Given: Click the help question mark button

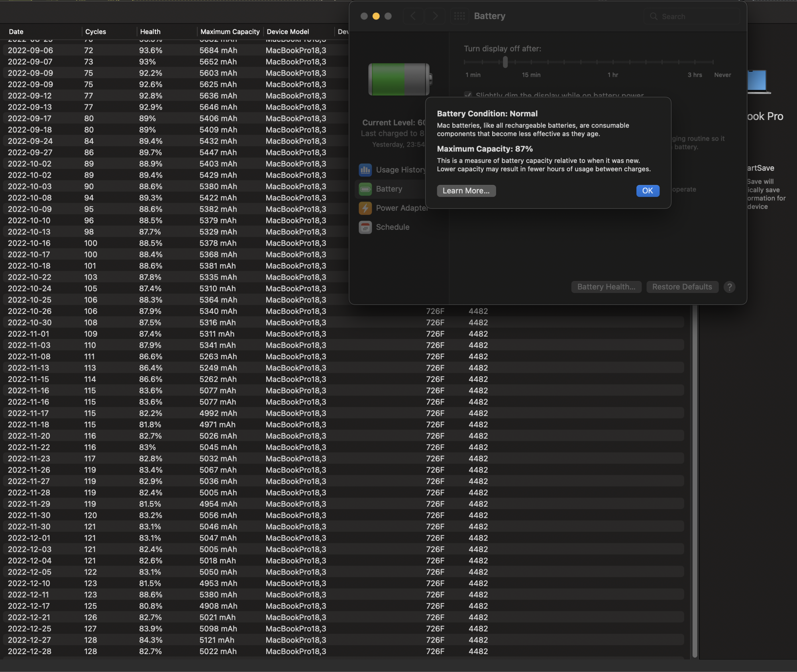Looking at the screenshot, I should [729, 287].
